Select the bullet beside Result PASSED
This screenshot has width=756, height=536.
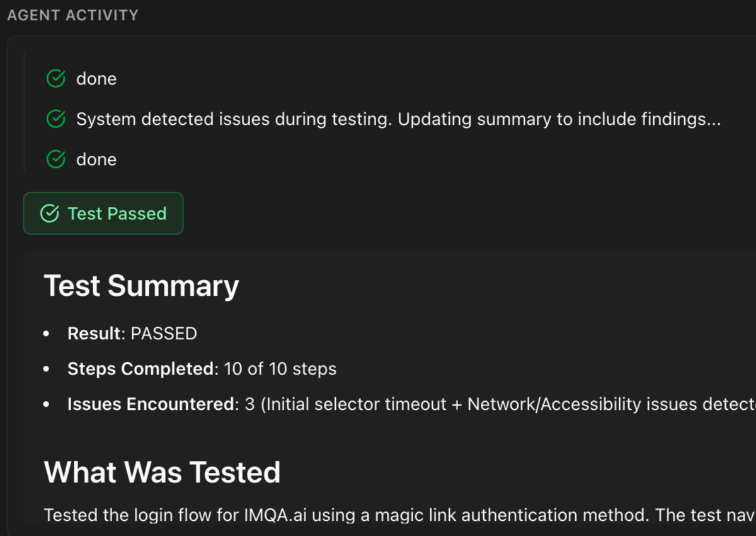45,334
